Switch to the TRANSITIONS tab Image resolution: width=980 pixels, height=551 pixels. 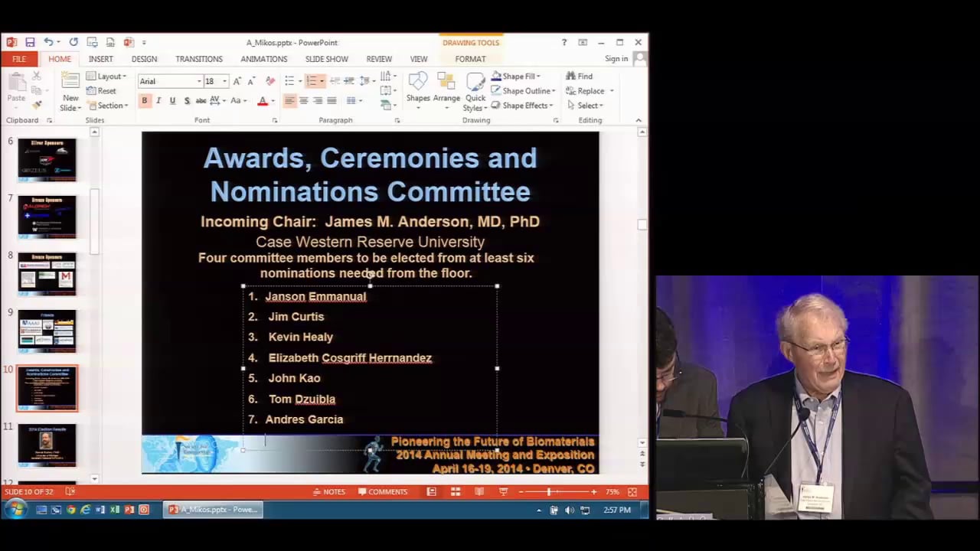[x=199, y=59]
